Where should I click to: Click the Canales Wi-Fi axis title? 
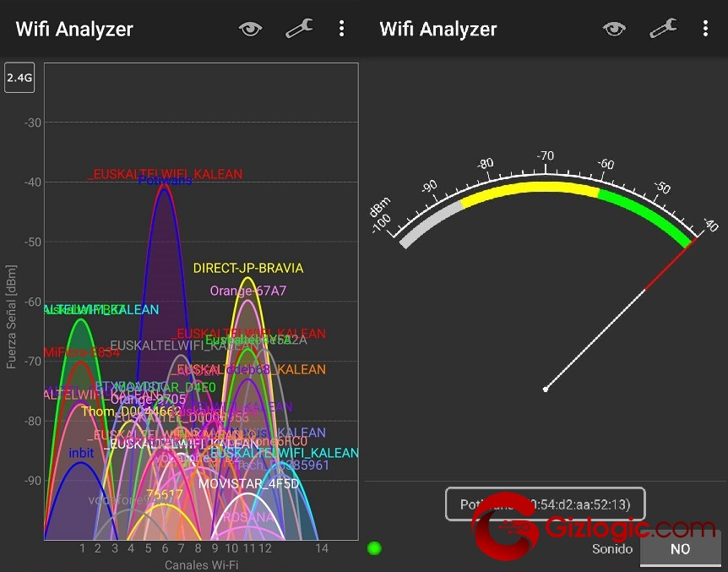[202, 565]
